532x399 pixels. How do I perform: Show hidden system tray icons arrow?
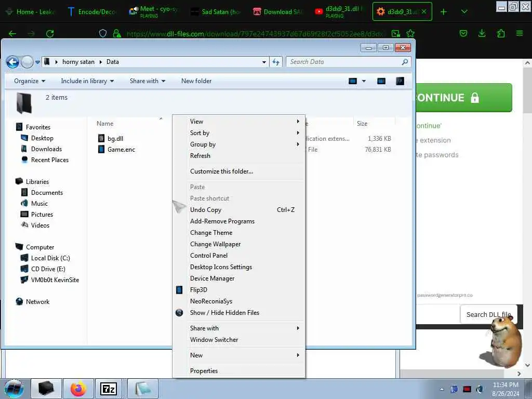(442, 390)
